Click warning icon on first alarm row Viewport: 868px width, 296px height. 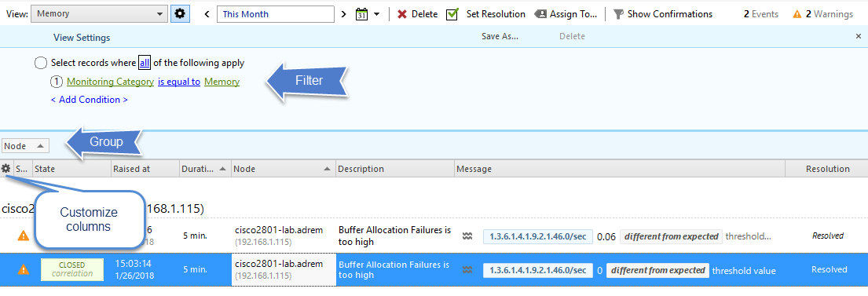click(x=24, y=236)
